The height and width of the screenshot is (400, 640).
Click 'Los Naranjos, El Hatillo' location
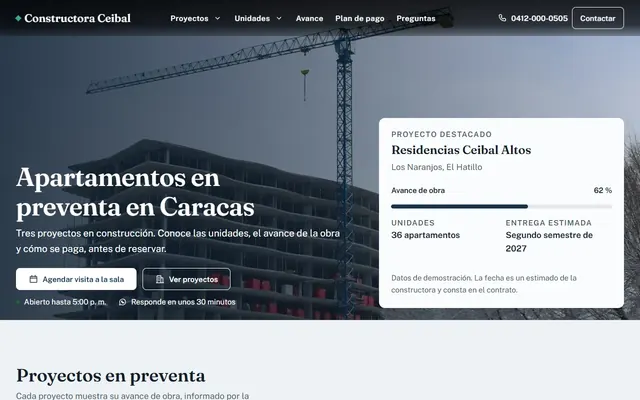437,167
